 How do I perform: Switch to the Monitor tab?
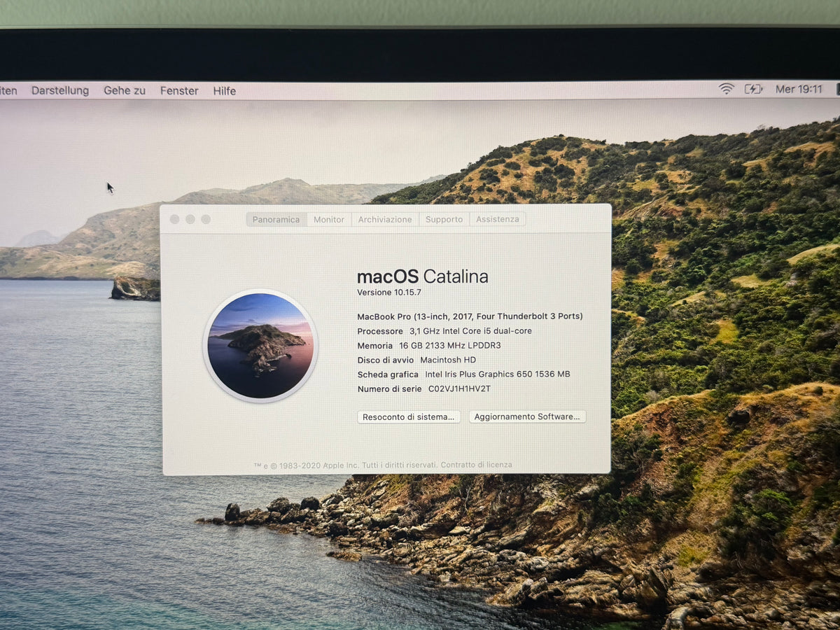pyautogui.click(x=329, y=219)
